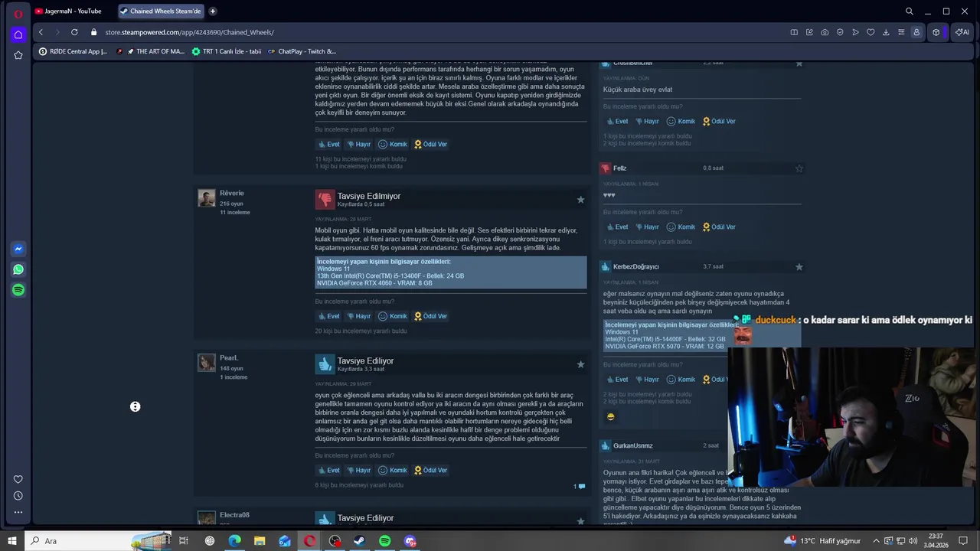Open the sidebar heart (pinboards) icon
980x551 pixels.
(18, 480)
